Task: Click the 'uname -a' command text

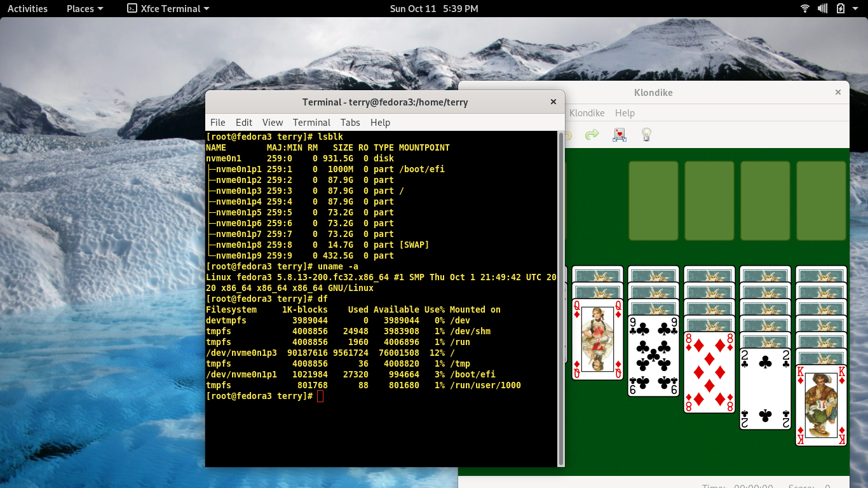Action: (338, 266)
